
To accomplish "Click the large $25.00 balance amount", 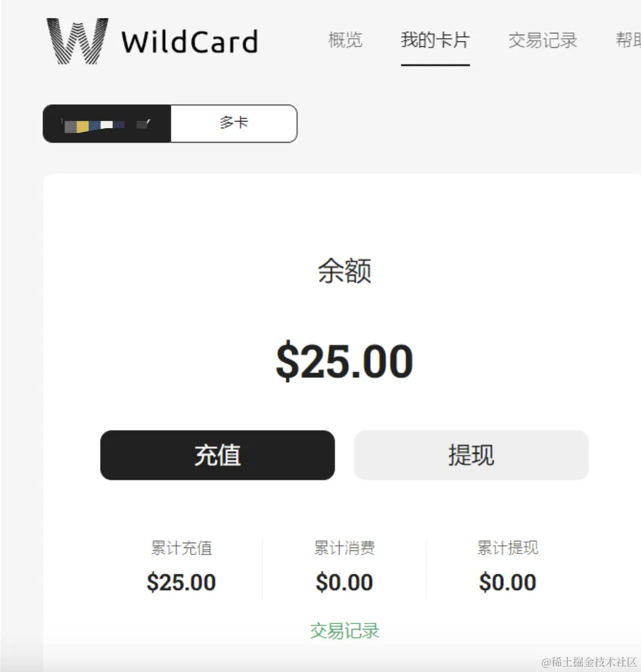I will (x=344, y=361).
